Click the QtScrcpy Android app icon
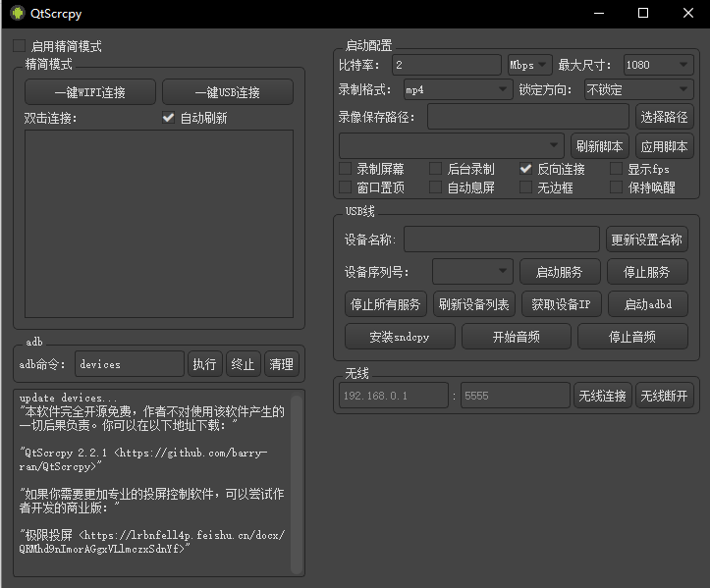Image resolution: width=710 pixels, height=588 pixels. coord(18,13)
